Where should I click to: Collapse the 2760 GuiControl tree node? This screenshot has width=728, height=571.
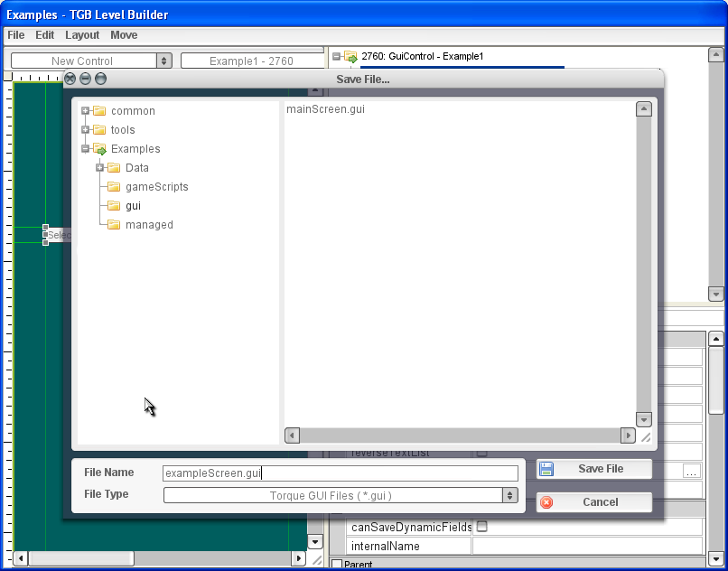point(336,56)
